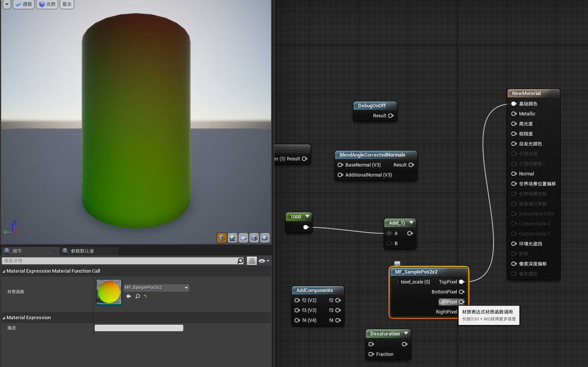Viewport: 588px width, 367px height.
Task: Switch to the 参数默认值 tab
Action: (x=82, y=251)
